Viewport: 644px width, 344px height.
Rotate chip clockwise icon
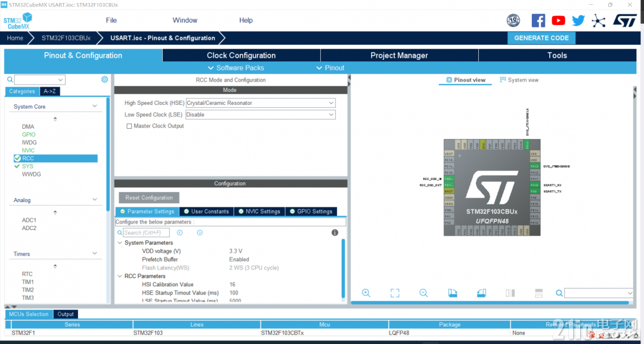point(452,293)
